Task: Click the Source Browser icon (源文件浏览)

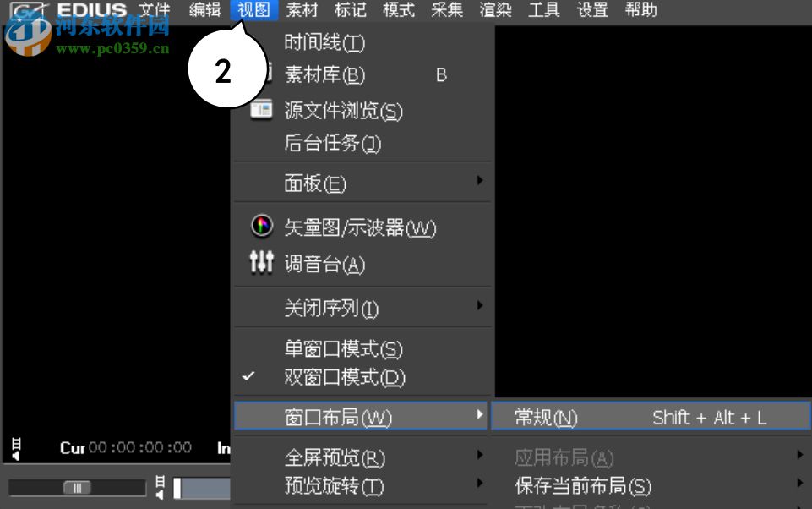Action: coord(262,111)
